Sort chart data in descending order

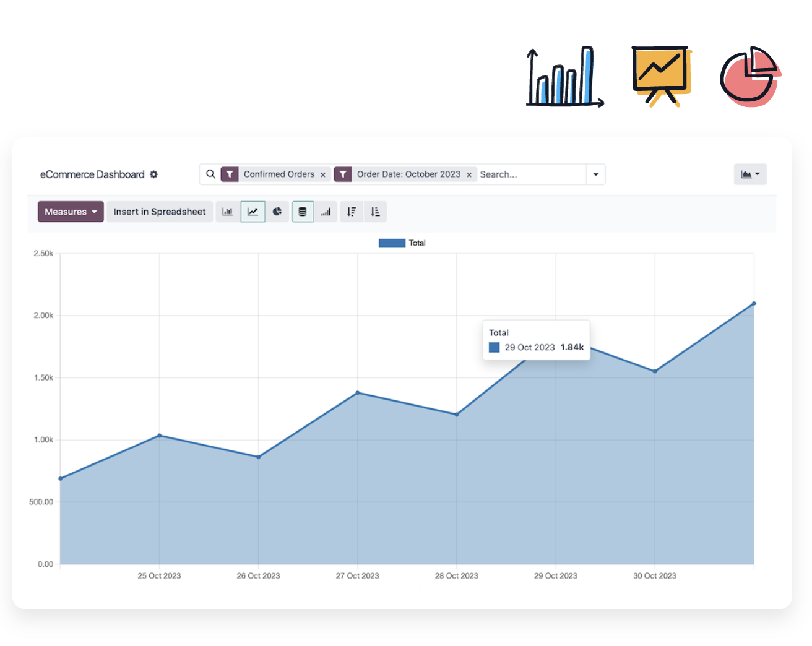[x=352, y=212]
